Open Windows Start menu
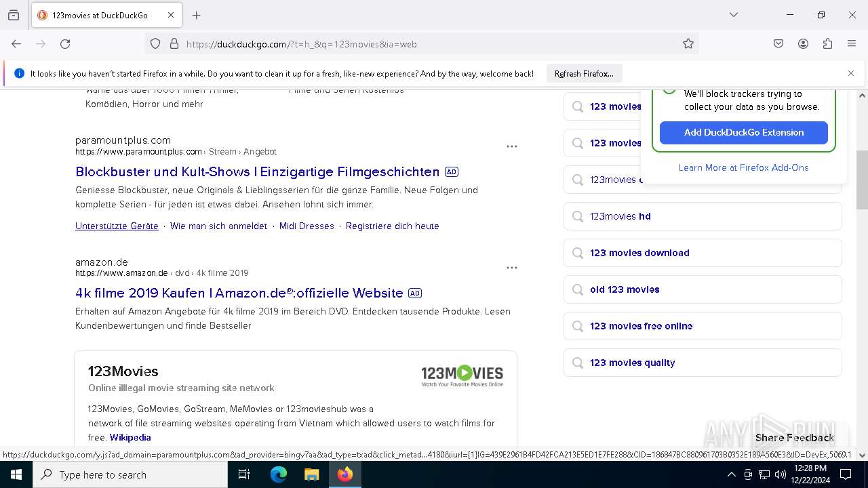This screenshot has height=488, width=868. point(16,475)
